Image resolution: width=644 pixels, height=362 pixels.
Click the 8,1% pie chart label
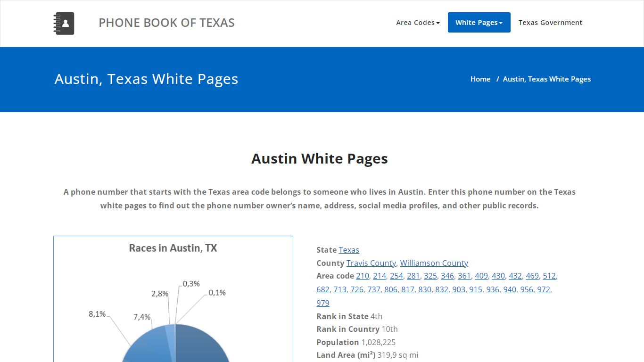97,314
